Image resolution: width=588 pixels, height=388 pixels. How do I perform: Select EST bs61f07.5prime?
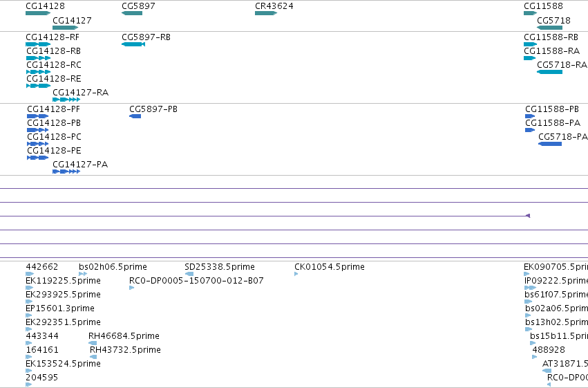pyautogui.click(x=529, y=302)
